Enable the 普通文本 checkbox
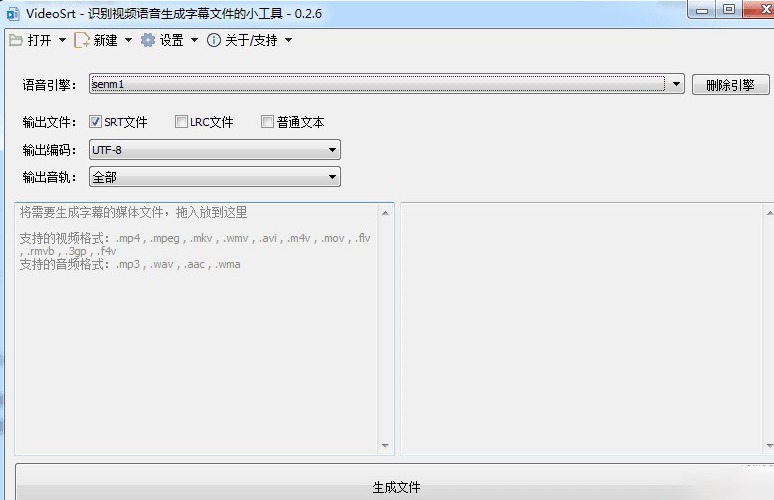This screenshot has width=774, height=500. (x=267, y=121)
